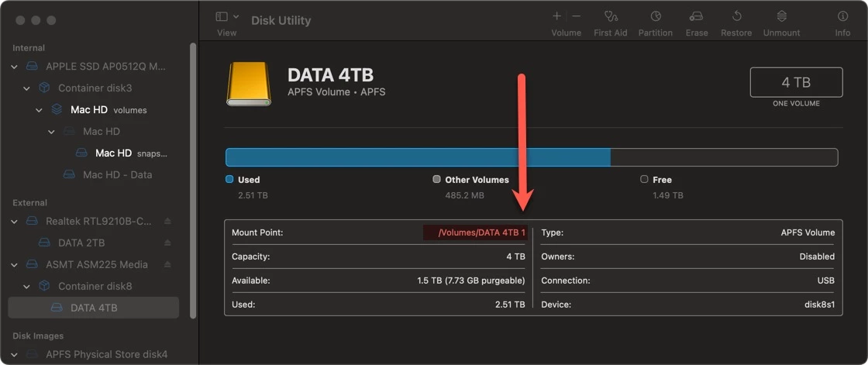Click the Owners value Disabled
The width and height of the screenshot is (868, 365).
coord(817,257)
